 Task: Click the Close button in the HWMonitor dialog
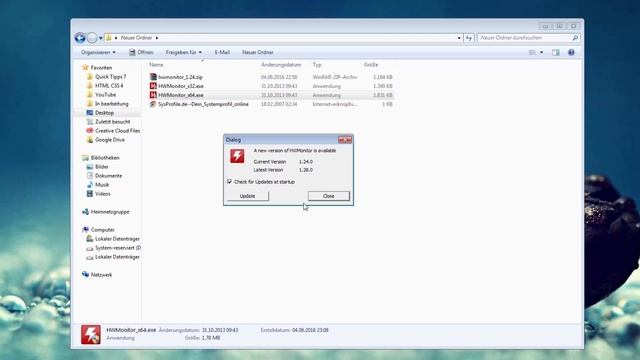click(329, 196)
